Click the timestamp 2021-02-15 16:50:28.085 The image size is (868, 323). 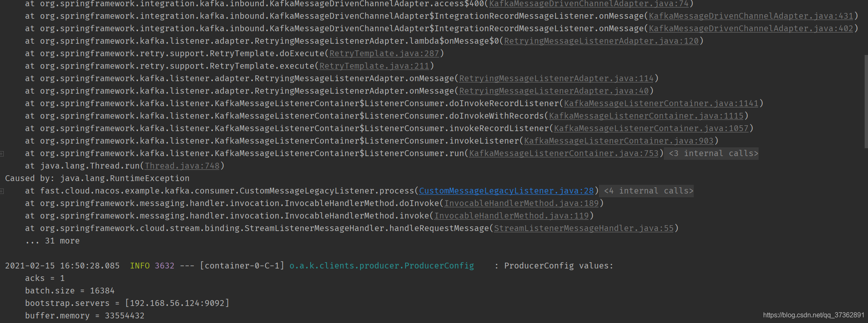[x=62, y=266]
